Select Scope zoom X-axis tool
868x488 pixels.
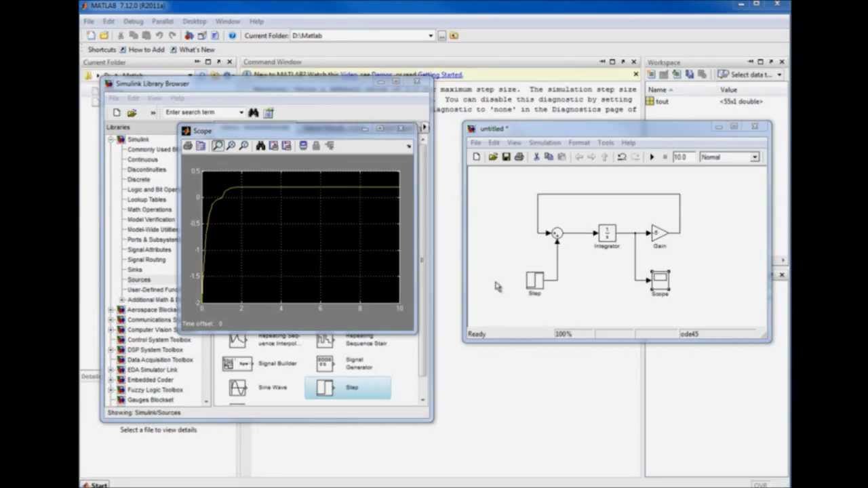(x=231, y=146)
